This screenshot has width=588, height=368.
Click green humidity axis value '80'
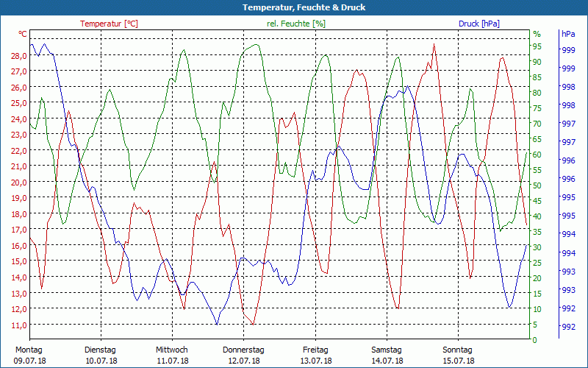point(537,93)
